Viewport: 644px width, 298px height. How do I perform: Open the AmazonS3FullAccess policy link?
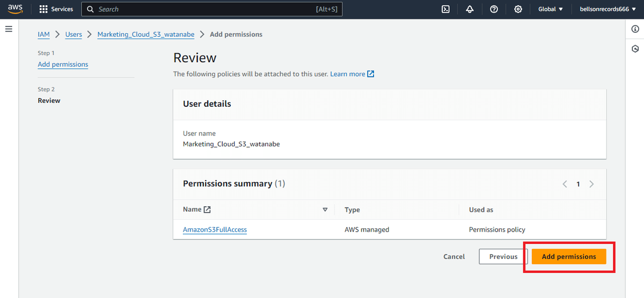coord(215,229)
